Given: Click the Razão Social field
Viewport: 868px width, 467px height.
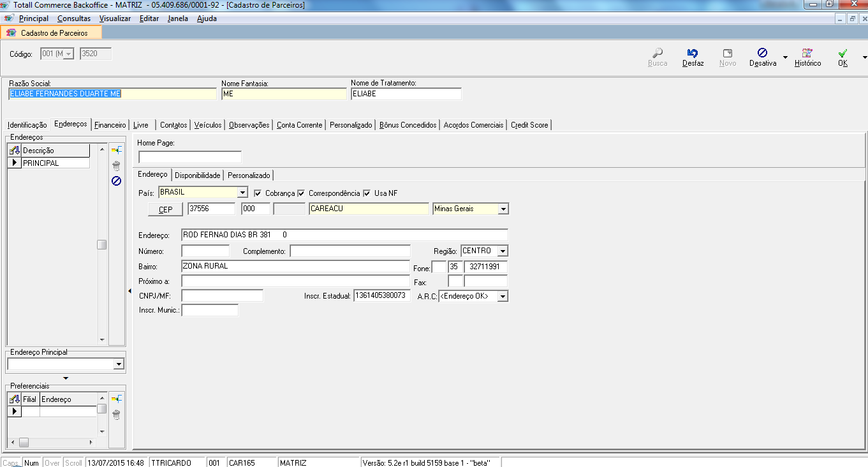Looking at the screenshot, I should 113,94.
